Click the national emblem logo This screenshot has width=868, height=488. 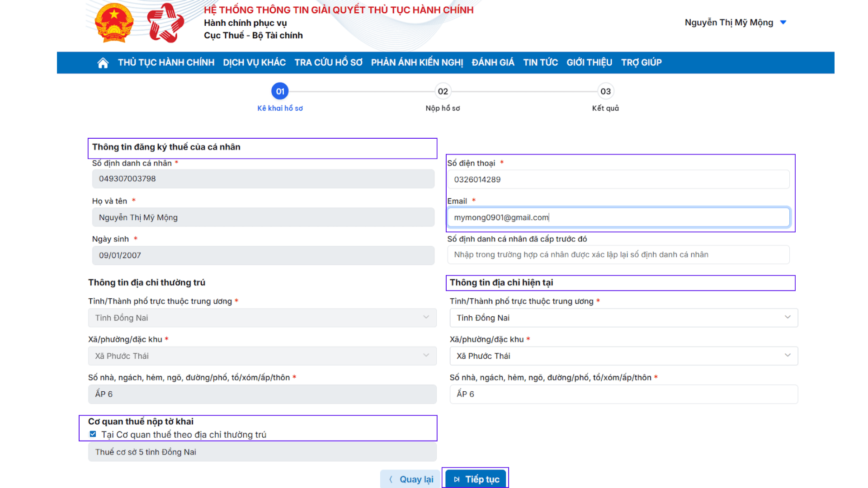click(x=114, y=23)
